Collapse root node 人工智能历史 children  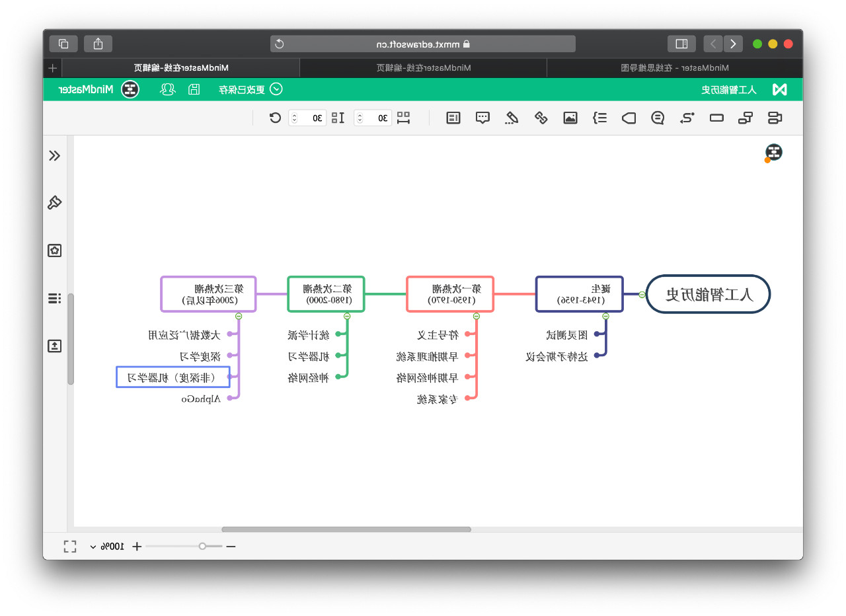[642, 295]
